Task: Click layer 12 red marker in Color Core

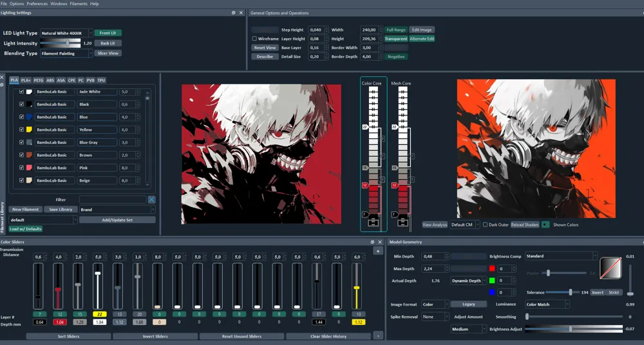Action: pos(365,185)
